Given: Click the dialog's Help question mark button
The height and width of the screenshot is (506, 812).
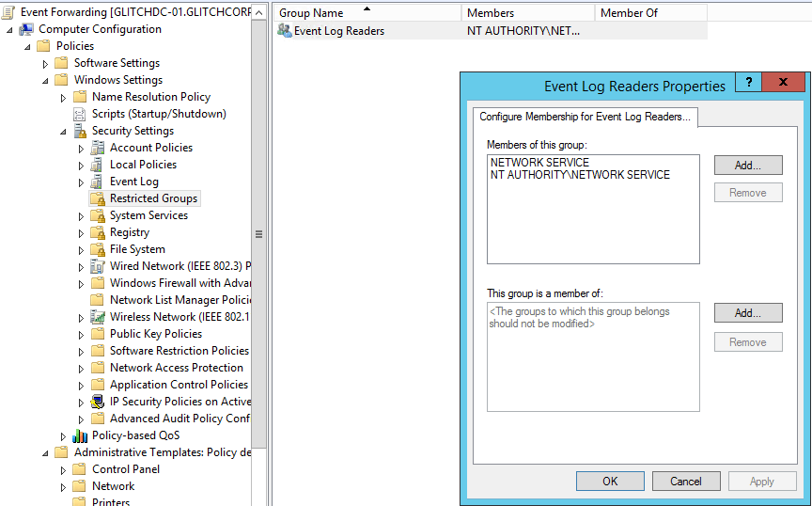Looking at the screenshot, I should [x=747, y=83].
